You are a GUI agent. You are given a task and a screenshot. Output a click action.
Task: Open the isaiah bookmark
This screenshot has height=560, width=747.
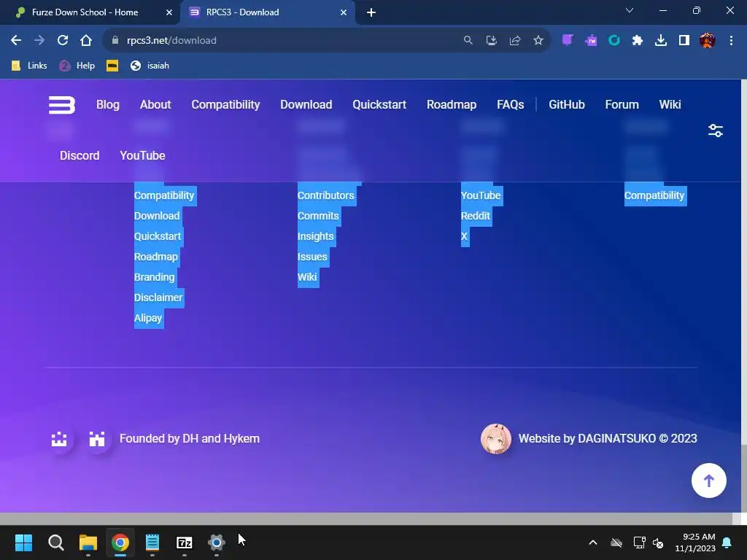point(150,66)
